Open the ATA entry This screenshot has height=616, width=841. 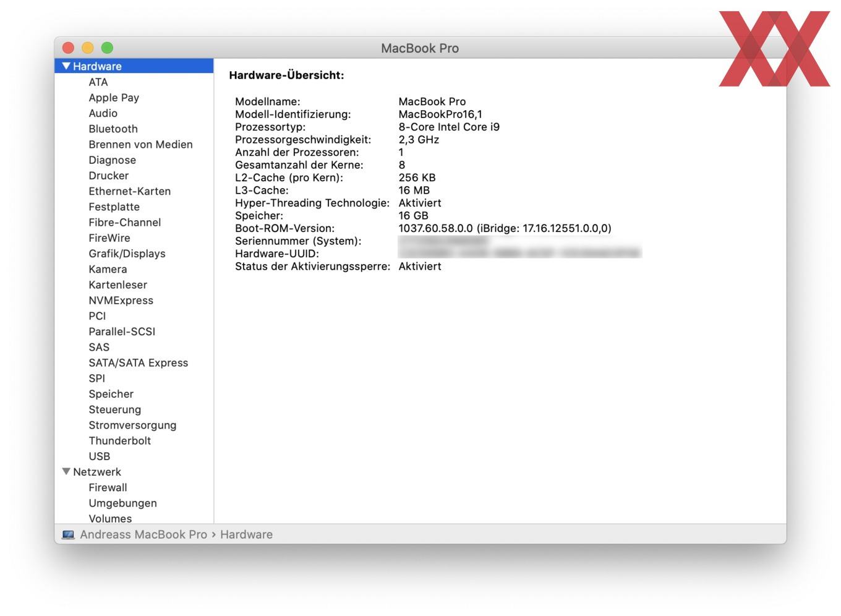click(x=98, y=82)
